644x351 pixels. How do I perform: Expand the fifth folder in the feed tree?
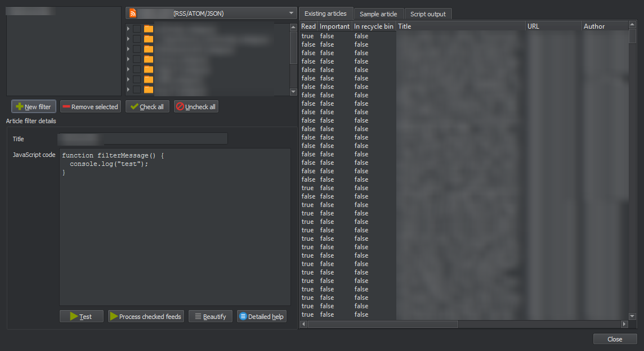point(128,69)
